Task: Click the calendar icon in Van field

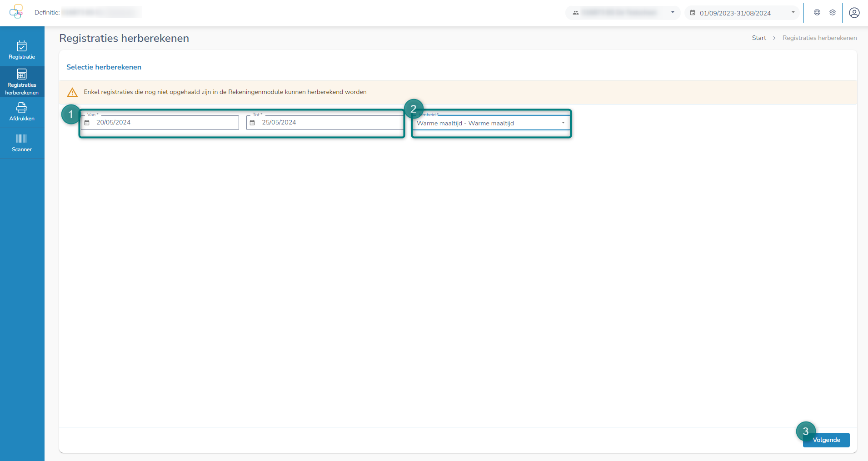Action: click(x=87, y=123)
